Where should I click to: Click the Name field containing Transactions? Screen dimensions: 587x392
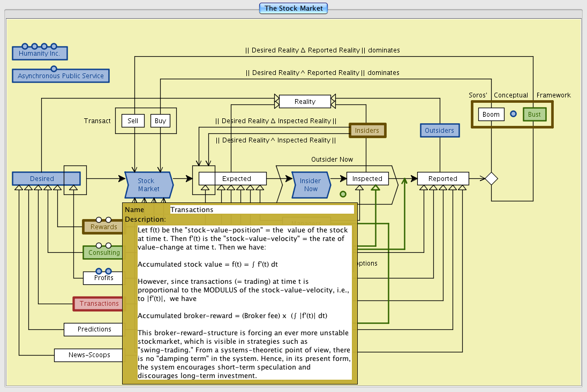coord(261,210)
